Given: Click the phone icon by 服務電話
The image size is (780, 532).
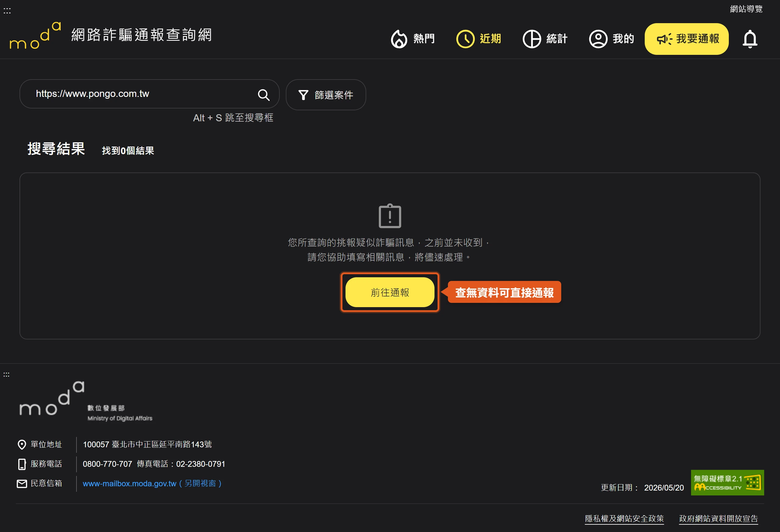Looking at the screenshot, I should click(x=22, y=464).
